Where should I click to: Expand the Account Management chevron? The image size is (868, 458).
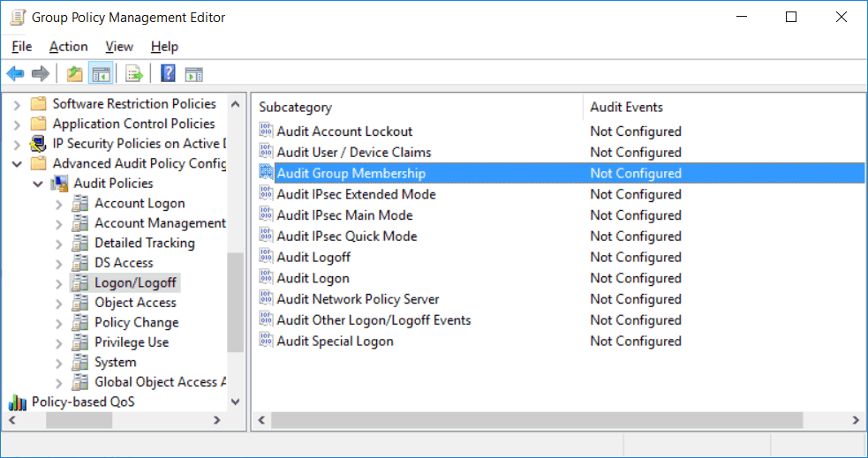[58, 224]
